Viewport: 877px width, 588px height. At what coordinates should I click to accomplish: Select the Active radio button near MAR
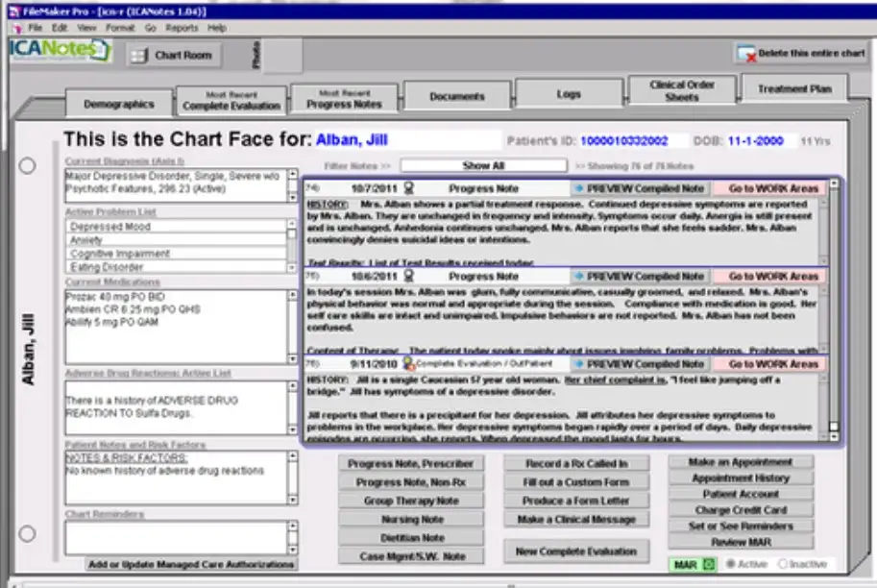coord(732,564)
